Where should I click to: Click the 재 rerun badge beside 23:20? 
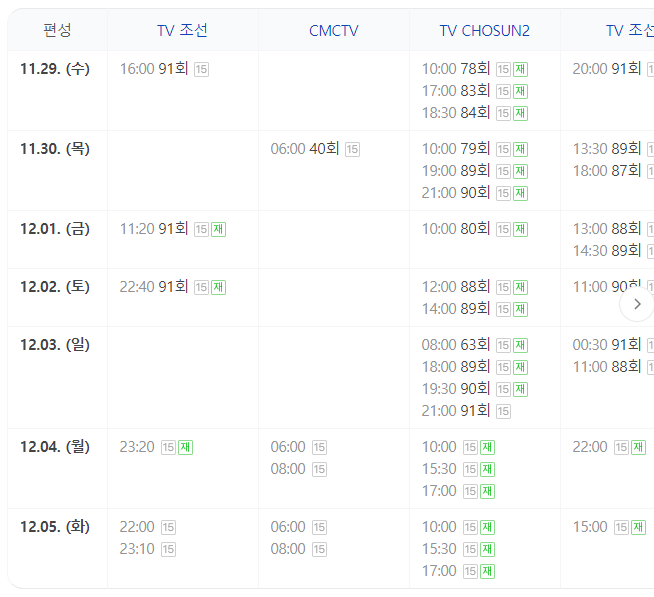186,448
